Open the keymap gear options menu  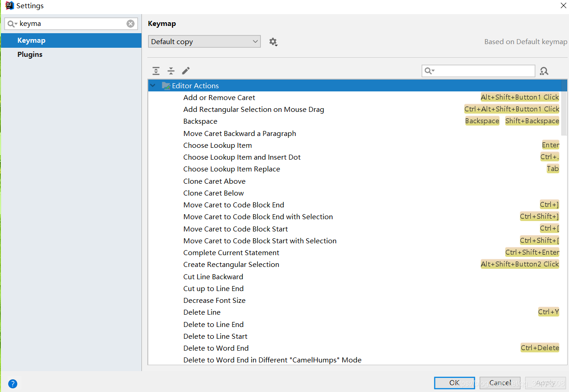click(273, 42)
